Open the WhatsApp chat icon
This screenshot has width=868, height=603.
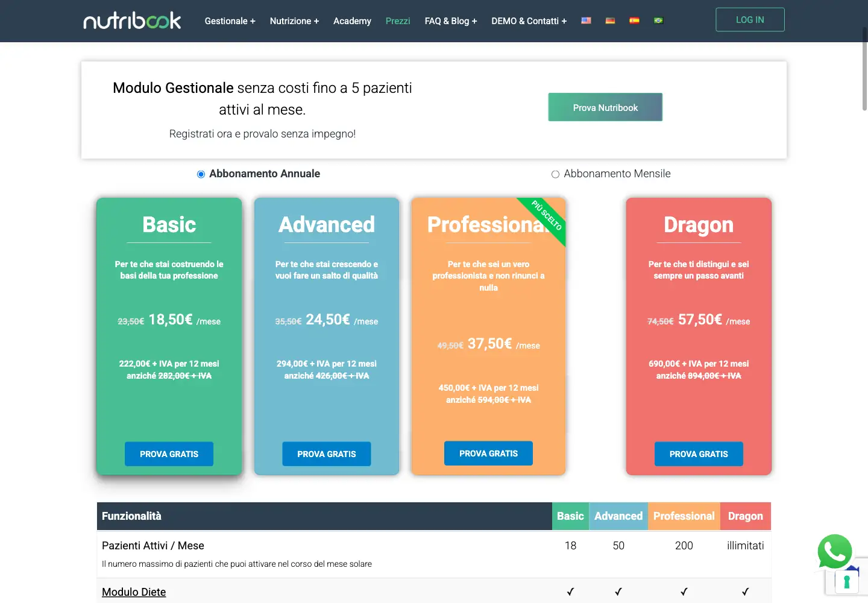pos(835,552)
